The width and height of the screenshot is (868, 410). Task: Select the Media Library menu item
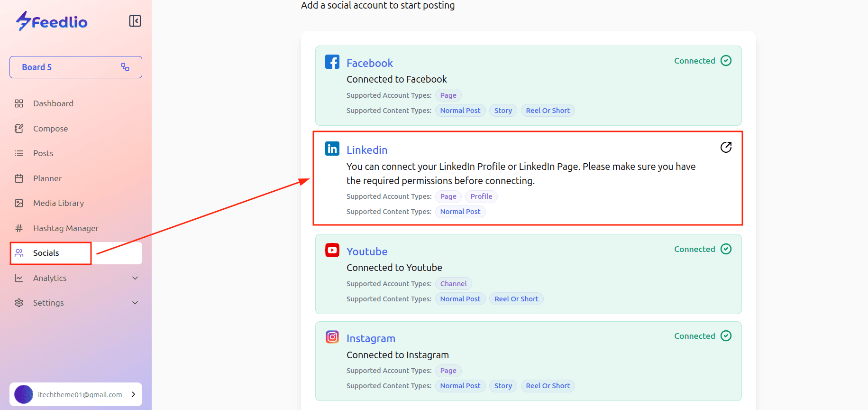pyautogui.click(x=58, y=203)
